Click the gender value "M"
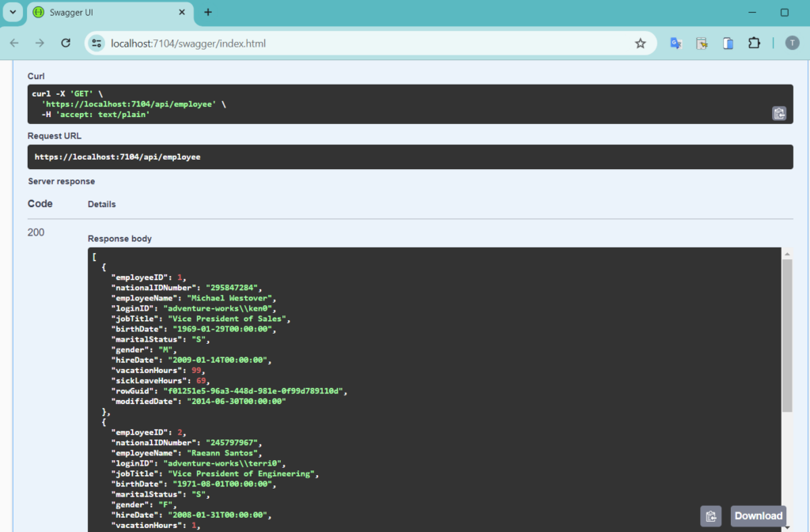 pyautogui.click(x=166, y=350)
